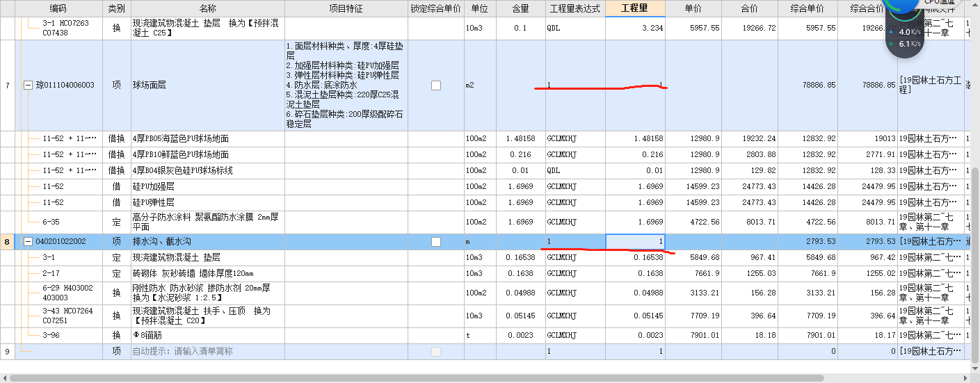Click the code cell 3-43 HC07264 C07251
This screenshot has width=980, height=383.
pos(59,316)
